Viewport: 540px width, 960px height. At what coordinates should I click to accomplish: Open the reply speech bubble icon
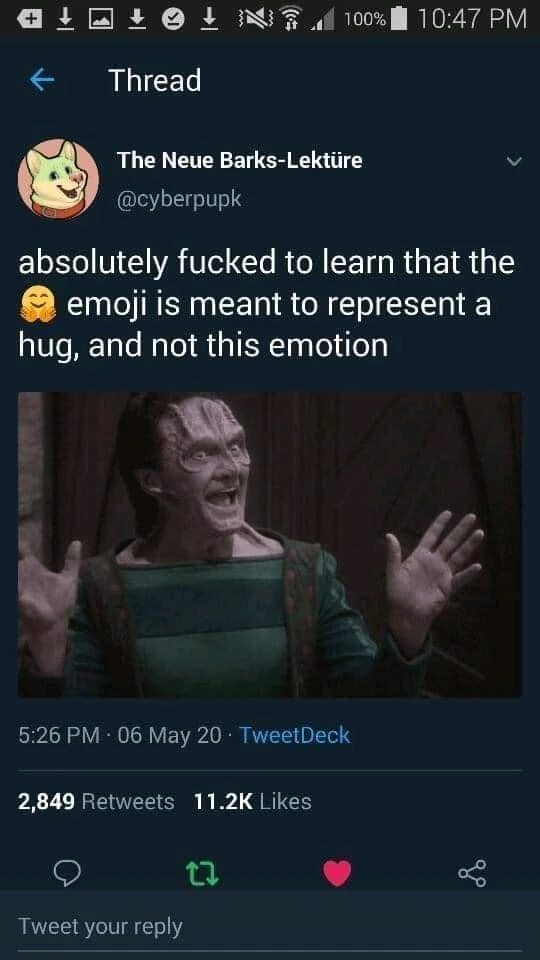[x=67, y=872]
